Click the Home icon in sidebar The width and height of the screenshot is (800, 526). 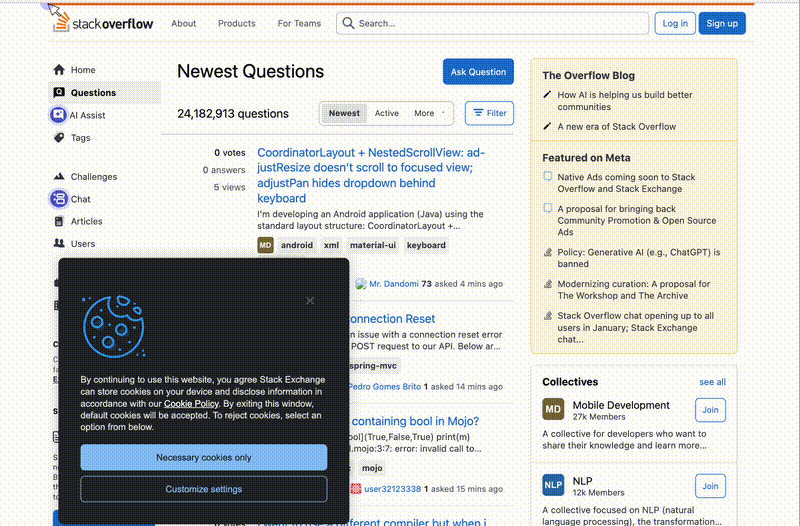tap(60, 70)
